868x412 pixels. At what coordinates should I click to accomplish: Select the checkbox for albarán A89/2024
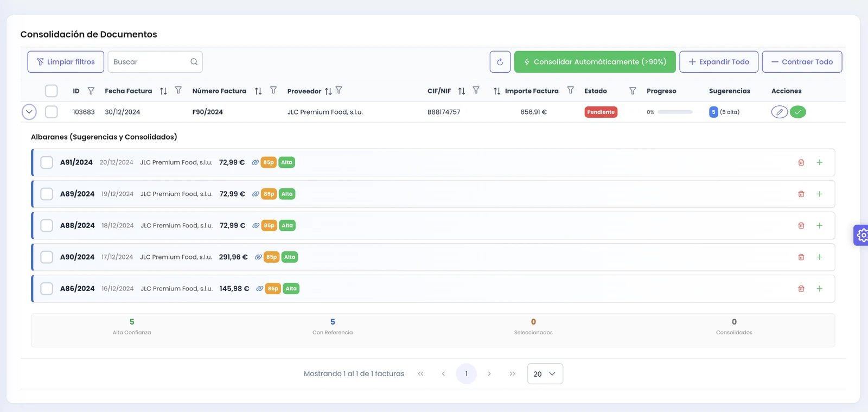point(47,194)
